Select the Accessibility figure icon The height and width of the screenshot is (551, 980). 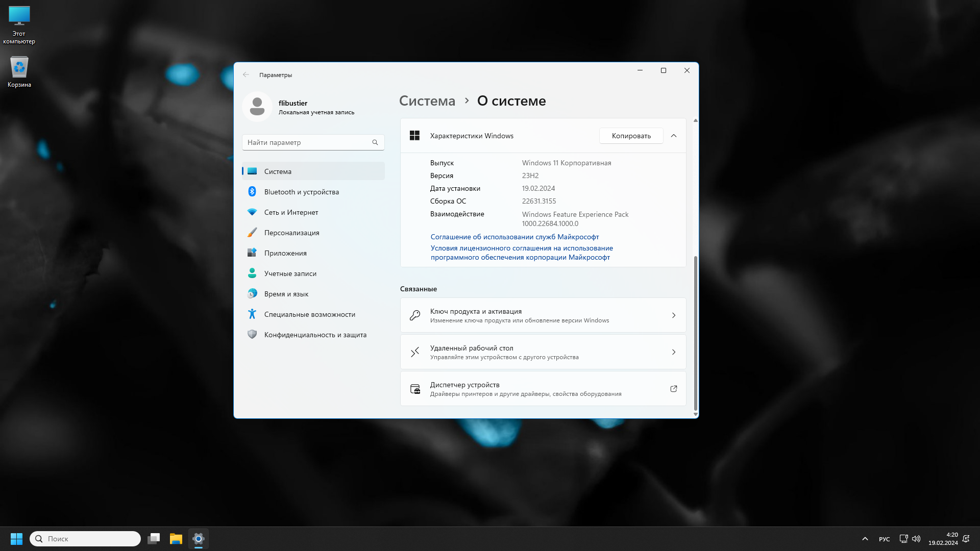252,314
